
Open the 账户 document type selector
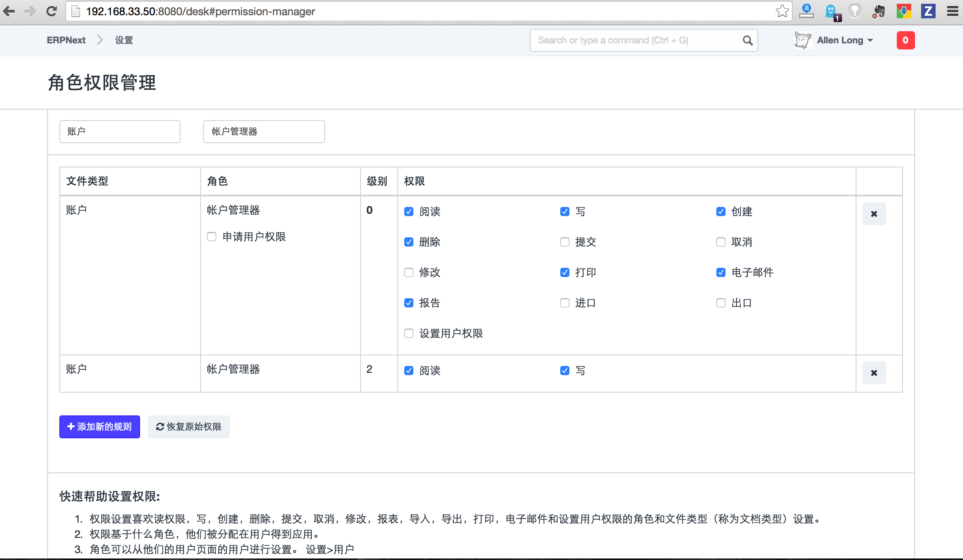(x=120, y=132)
